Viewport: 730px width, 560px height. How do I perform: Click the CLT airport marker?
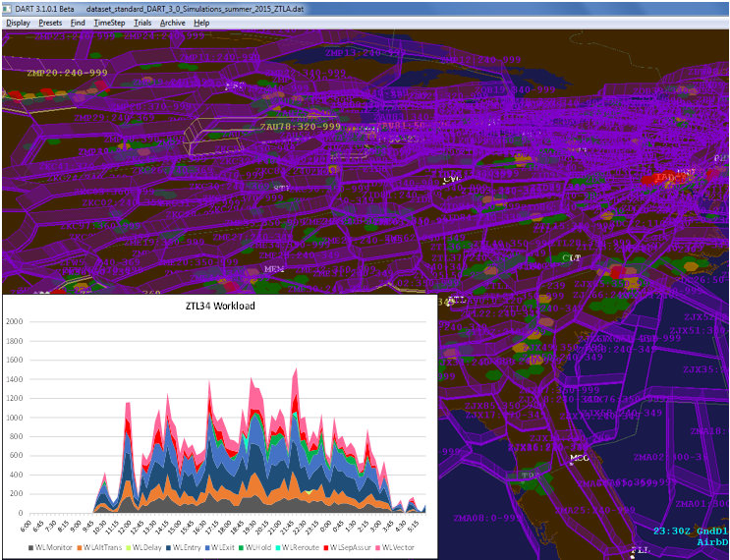(571, 257)
